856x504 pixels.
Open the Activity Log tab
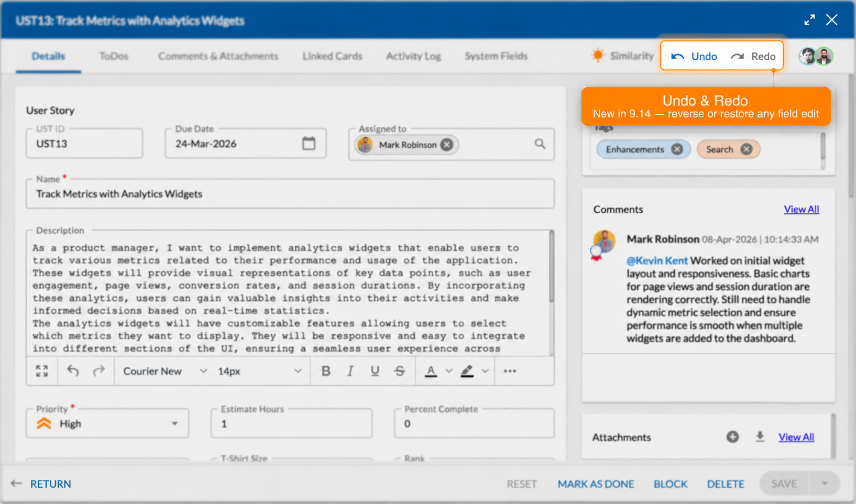pyautogui.click(x=413, y=56)
